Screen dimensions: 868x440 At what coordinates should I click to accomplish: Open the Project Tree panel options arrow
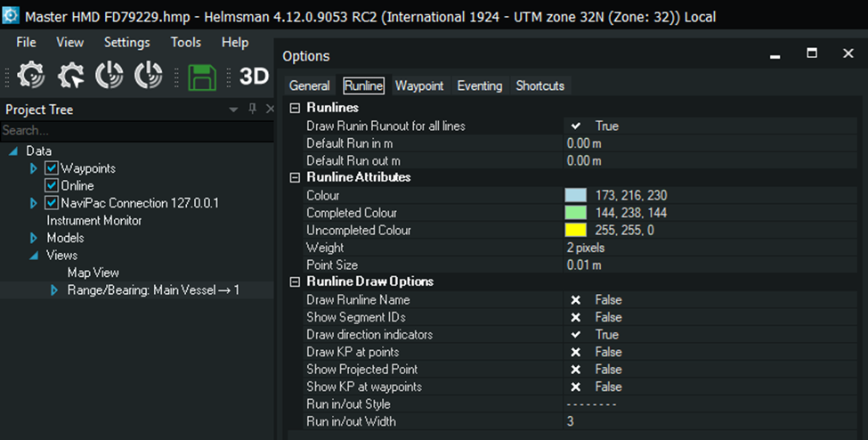tap(233, 110)
